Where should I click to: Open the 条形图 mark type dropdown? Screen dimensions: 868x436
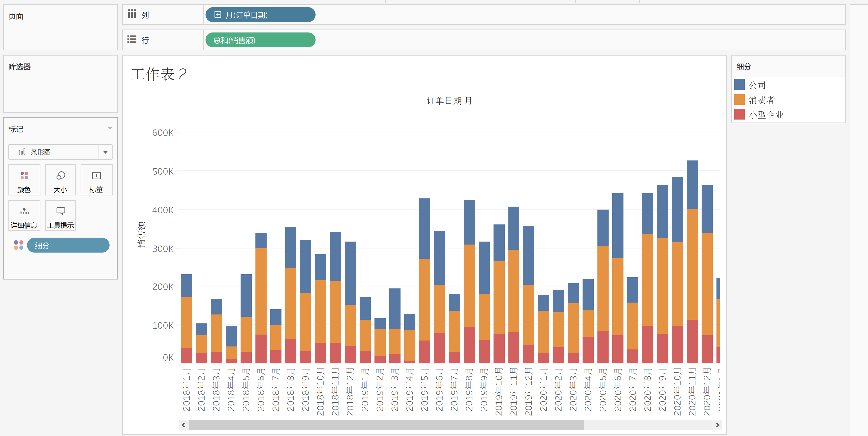(105, 152)
